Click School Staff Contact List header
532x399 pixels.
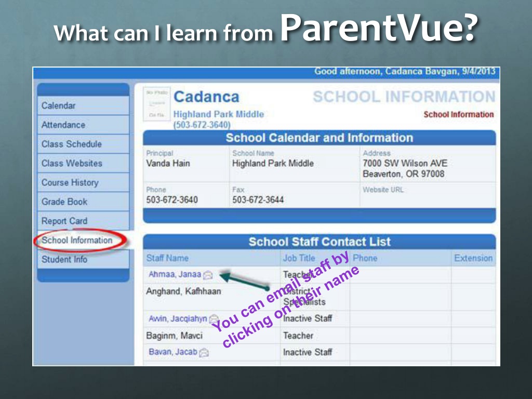320,242
